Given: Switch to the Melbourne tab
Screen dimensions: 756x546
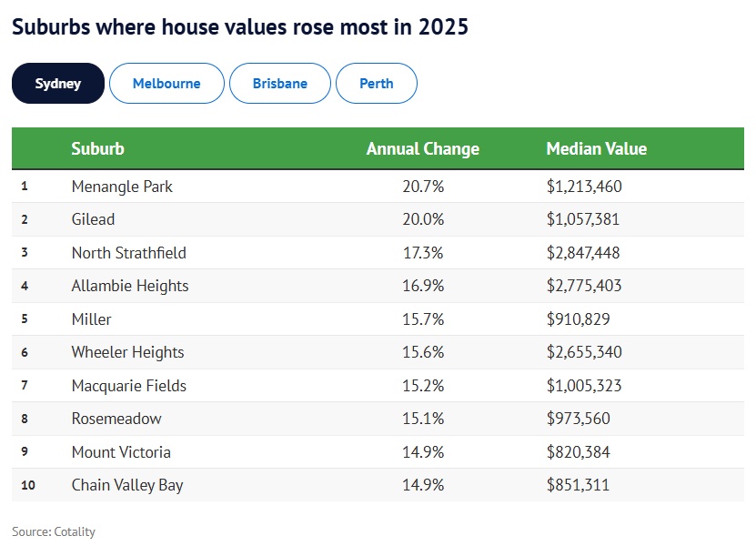Looking at the screenshot, I should click(x=166, y=84).
